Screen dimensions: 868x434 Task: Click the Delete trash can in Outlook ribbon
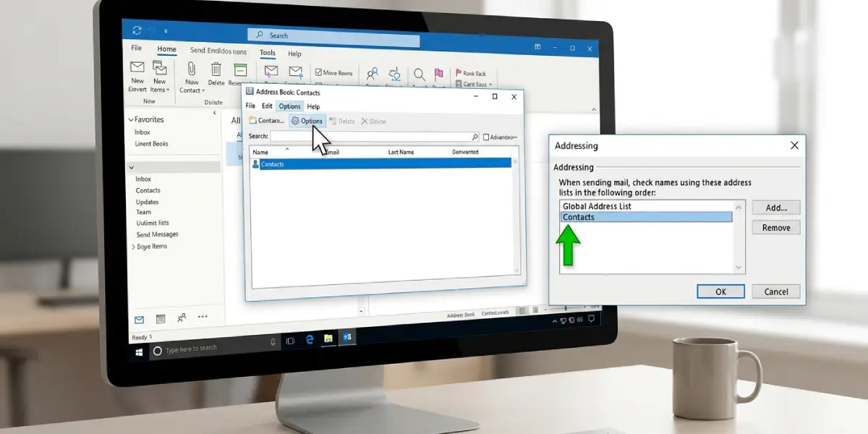216,69
